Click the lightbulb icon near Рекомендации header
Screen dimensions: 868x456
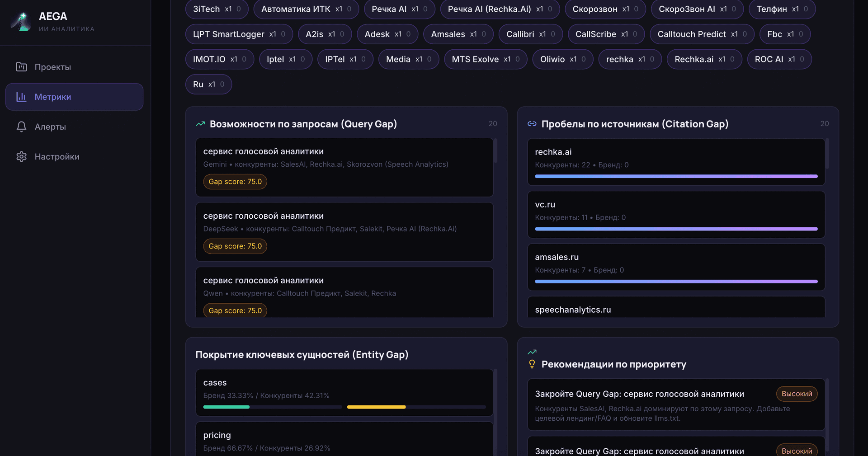pos(532,364)
